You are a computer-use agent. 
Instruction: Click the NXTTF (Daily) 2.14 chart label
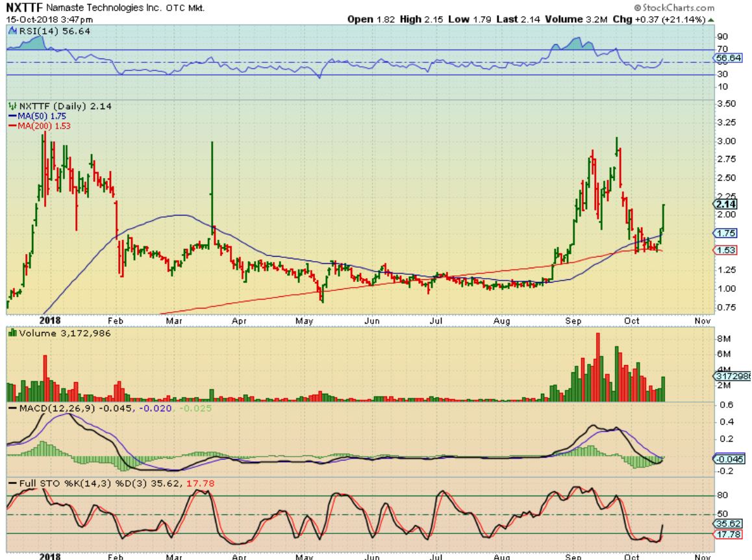click(65, 106)
